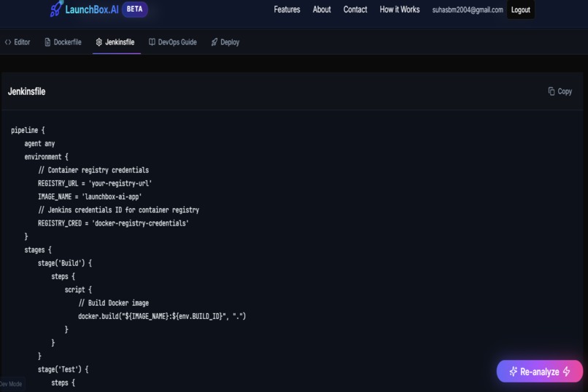The width and height of the screenshot is (588, 392).
Task: Copy the Jenkinsfile contents
Action: 560,91
